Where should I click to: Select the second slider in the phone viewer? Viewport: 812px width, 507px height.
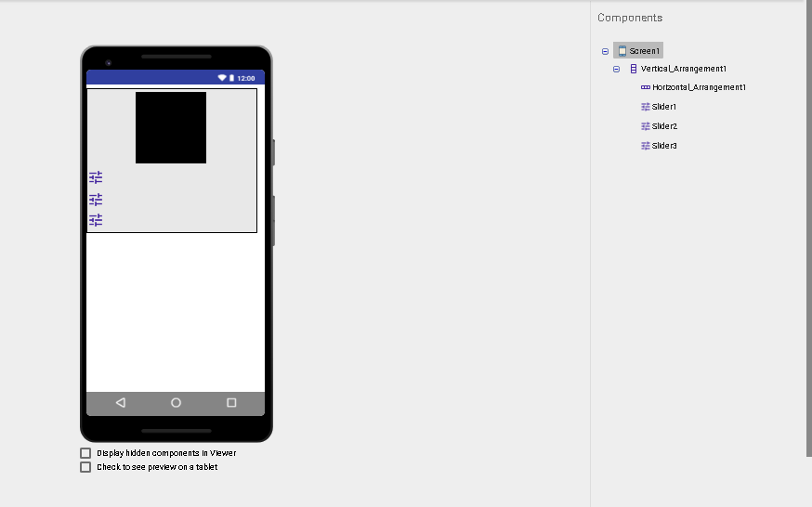(x=96, y=199)
